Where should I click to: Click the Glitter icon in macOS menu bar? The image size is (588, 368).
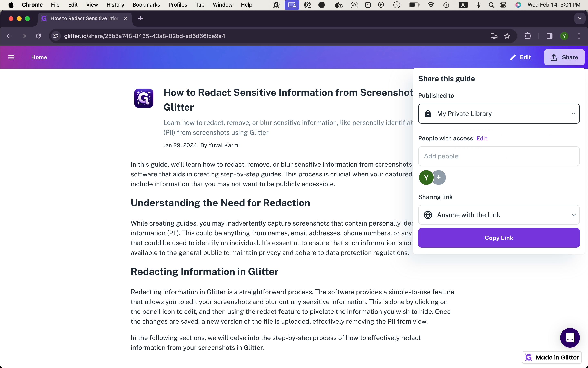(276, 5)
